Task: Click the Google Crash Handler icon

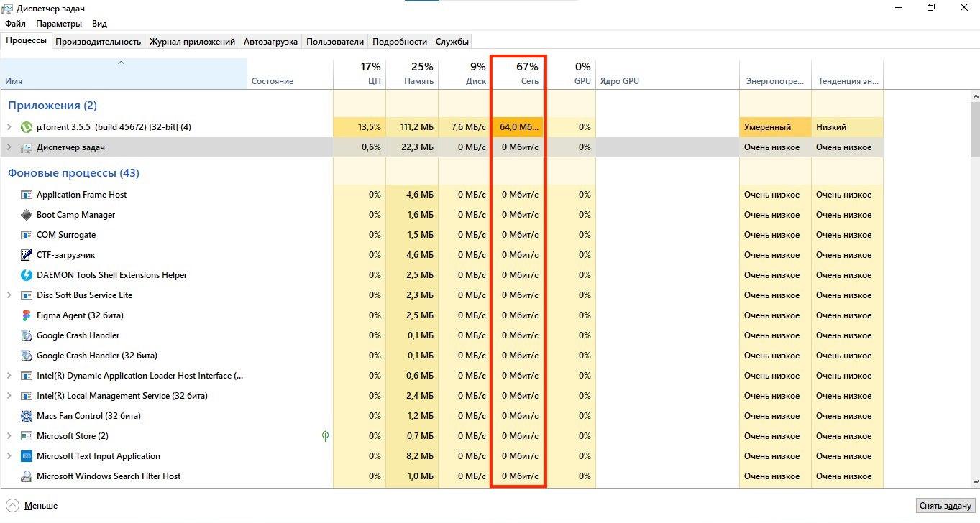Action: point(27,335)
